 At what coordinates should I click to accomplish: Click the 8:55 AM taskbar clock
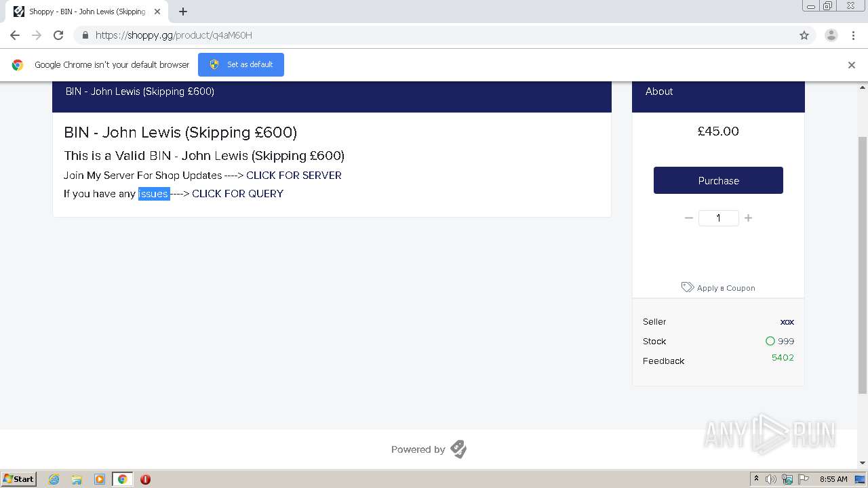[x=833, y=479]
